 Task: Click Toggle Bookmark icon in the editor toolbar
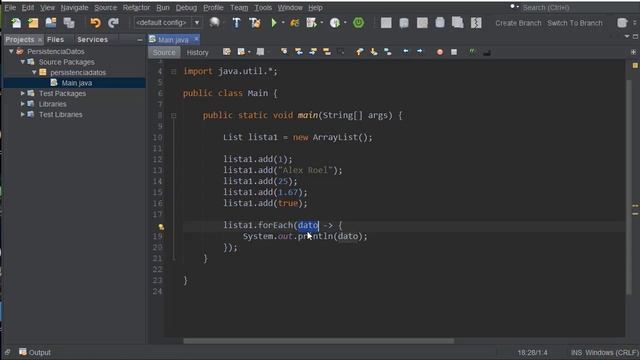(388, 52)
